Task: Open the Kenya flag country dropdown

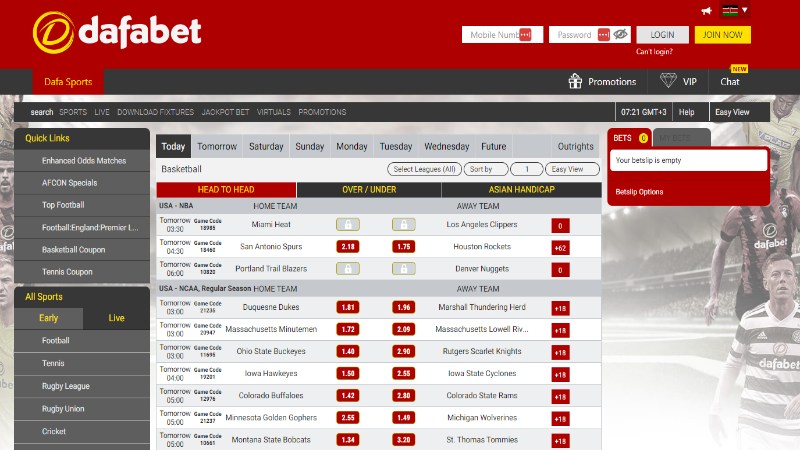Action: (x=736, y=11)
